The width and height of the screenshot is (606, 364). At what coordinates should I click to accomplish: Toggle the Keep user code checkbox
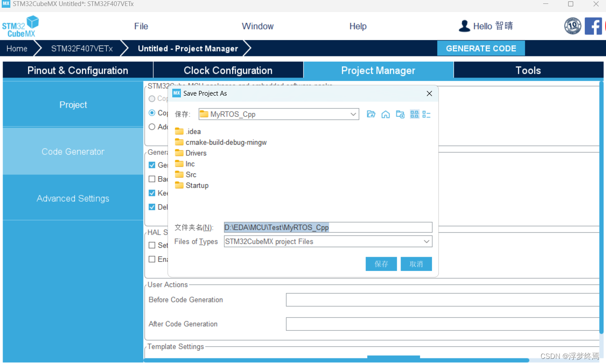[x=152, y=193]
